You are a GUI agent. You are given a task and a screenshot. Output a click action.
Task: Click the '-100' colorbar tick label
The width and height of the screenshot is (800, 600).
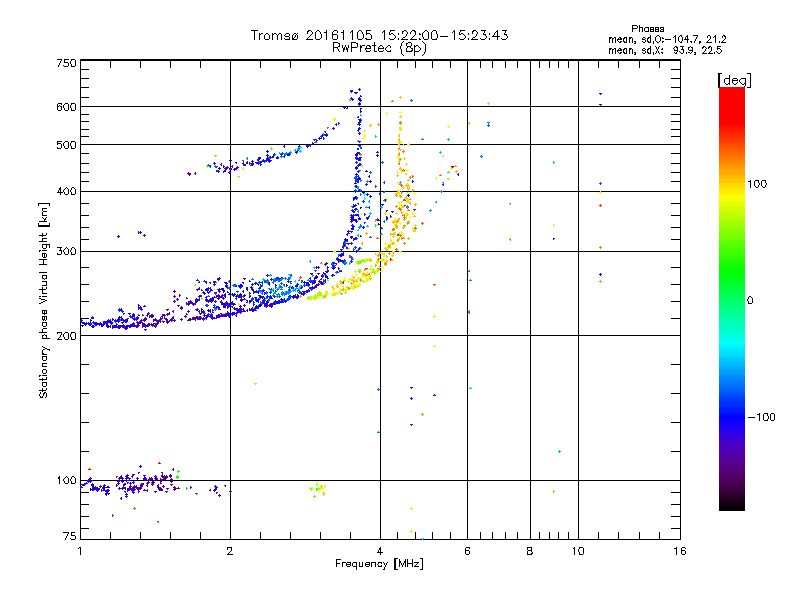click(x=761, y=417)
